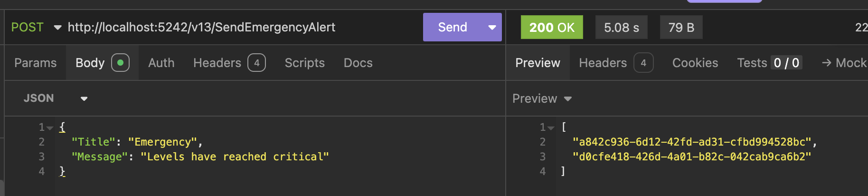Image resolution: width=868 pixels, height=196 pixels.
Task: Open the Send options dropdown arrow
Action: 492,27
